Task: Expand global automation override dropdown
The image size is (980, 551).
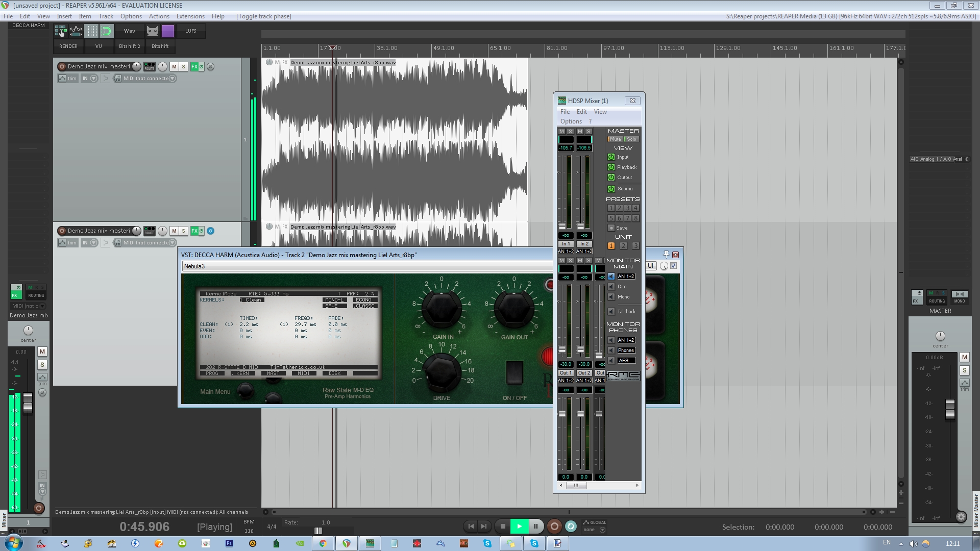Action: pyautogui.click(x=602, y=530)
